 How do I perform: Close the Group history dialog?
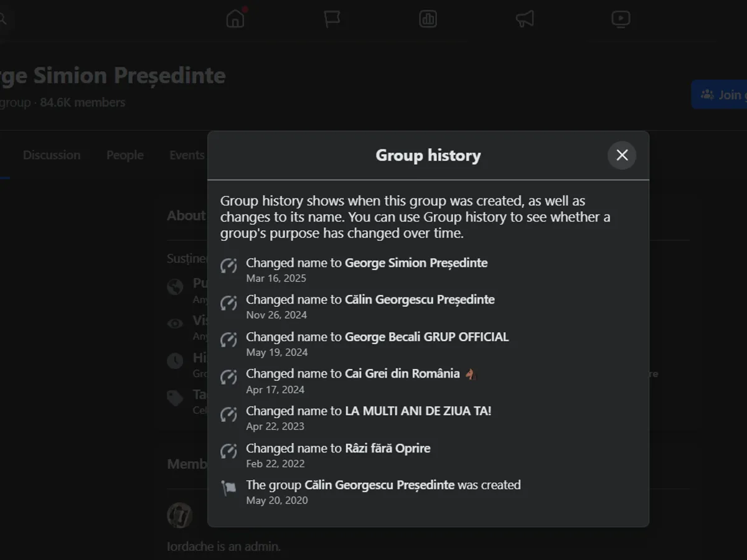point(622,155)
